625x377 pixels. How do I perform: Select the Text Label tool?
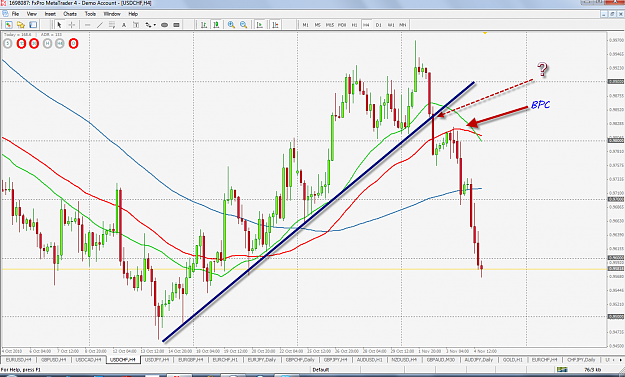pyautogui.click(x=136, y=25)
